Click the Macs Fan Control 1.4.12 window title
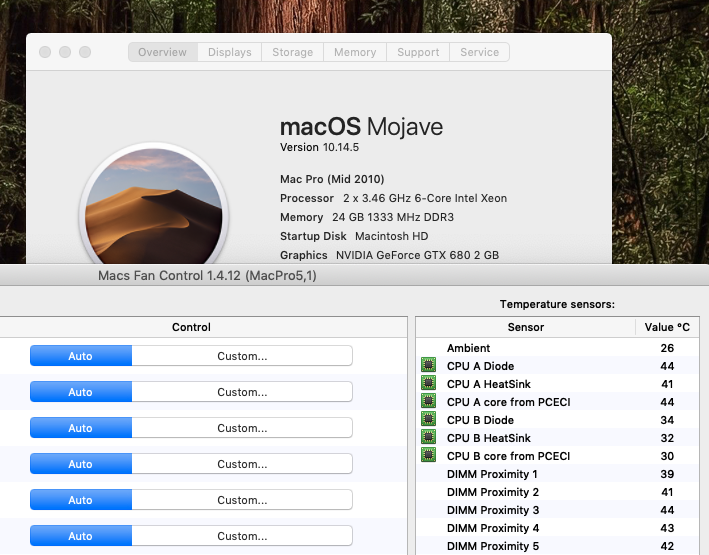This screenshot has width=709, height=555. click(207, 275)
